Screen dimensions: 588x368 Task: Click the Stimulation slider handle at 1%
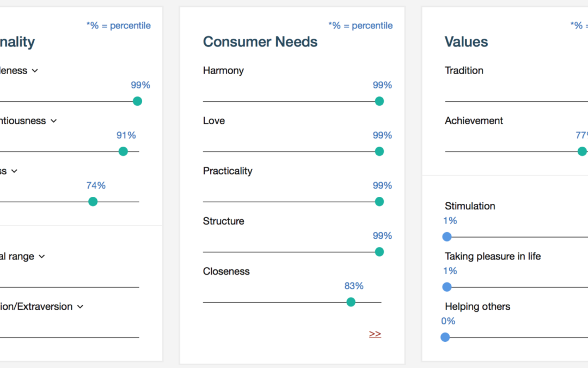click(447, 237)
